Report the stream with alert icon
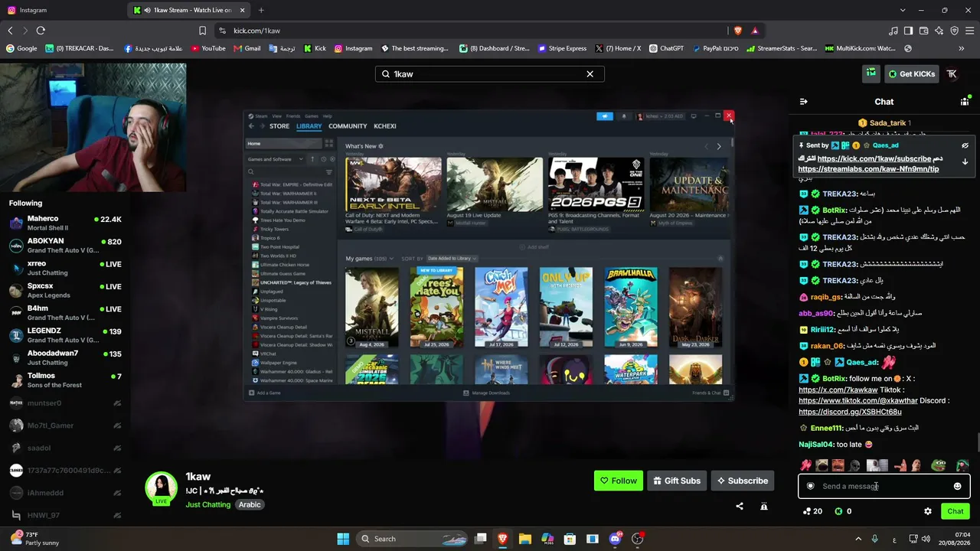 pos(763,506)
